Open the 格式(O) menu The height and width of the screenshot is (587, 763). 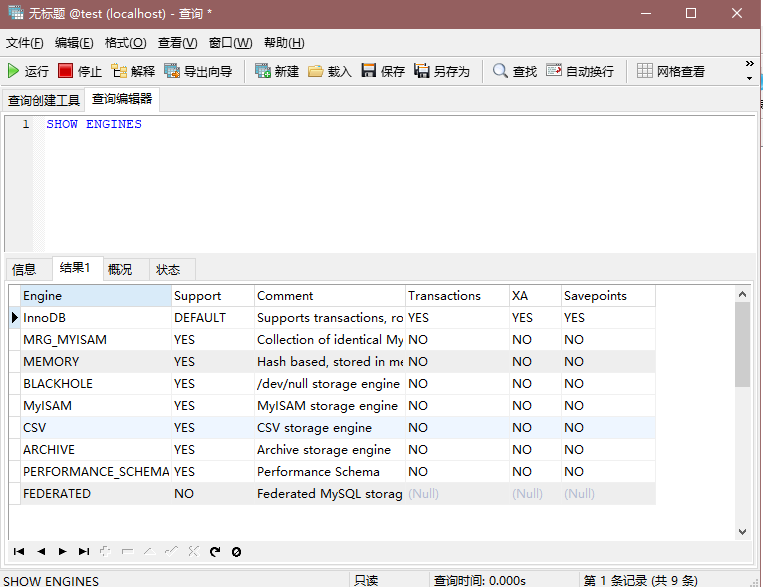pos(126,43)
